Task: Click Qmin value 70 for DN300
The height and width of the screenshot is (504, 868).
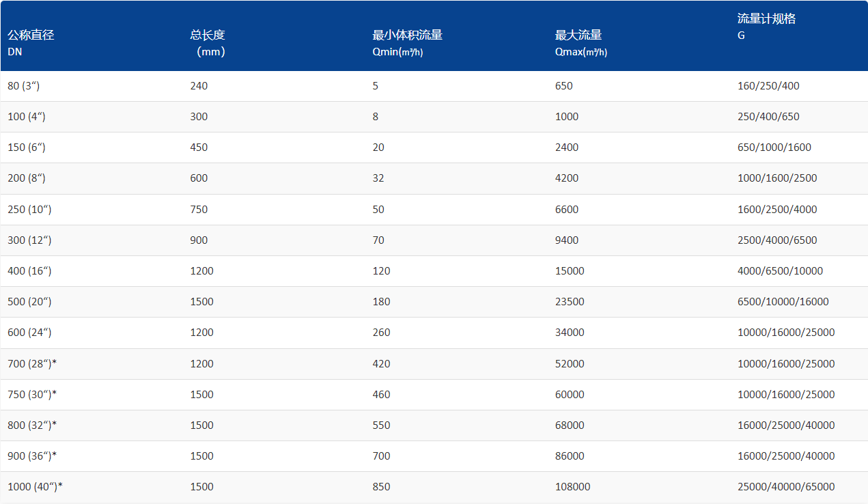Action: (378, 240)
